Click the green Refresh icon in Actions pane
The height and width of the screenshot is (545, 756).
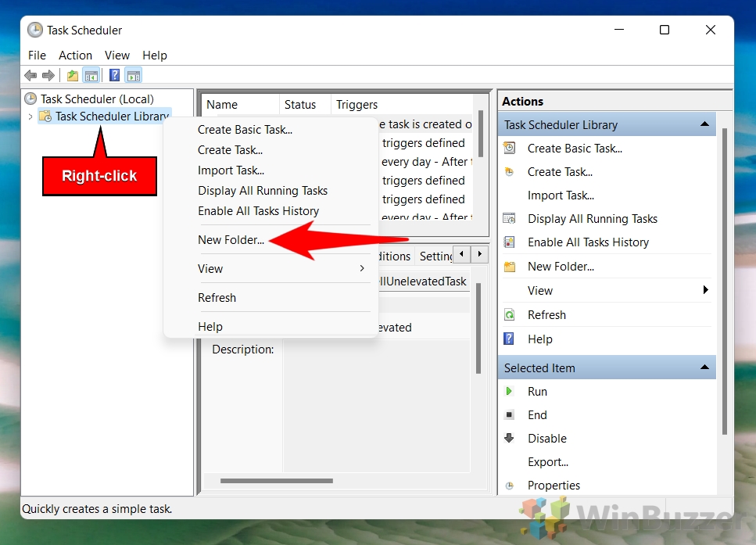tap(509, 315)
